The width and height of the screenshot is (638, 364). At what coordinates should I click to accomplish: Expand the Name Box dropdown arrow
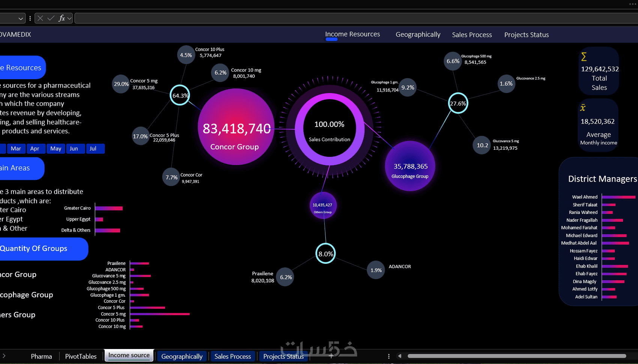21,18
